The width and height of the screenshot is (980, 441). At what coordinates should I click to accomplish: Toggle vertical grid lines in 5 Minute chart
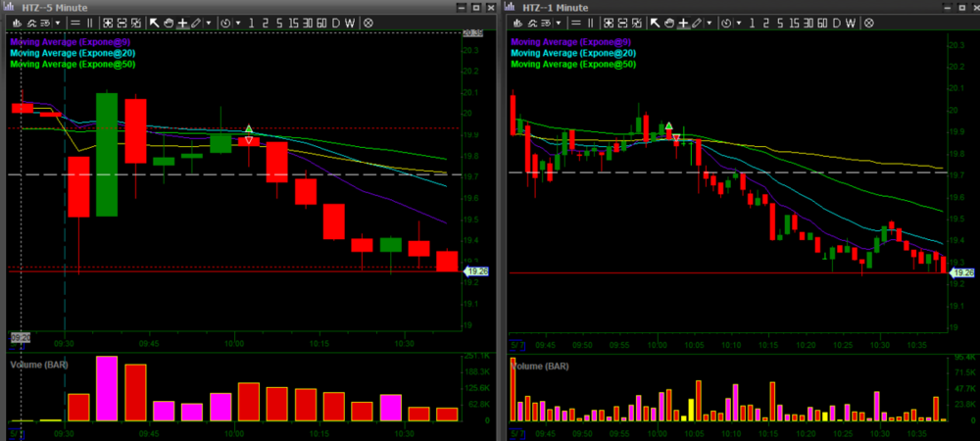coord(89,22)
